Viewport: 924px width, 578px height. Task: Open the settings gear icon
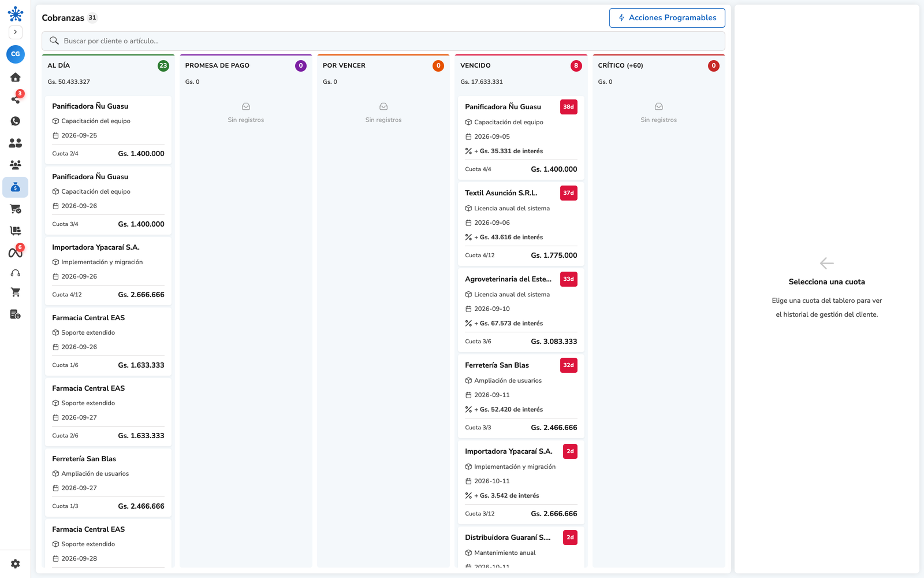tap(16, 564)
